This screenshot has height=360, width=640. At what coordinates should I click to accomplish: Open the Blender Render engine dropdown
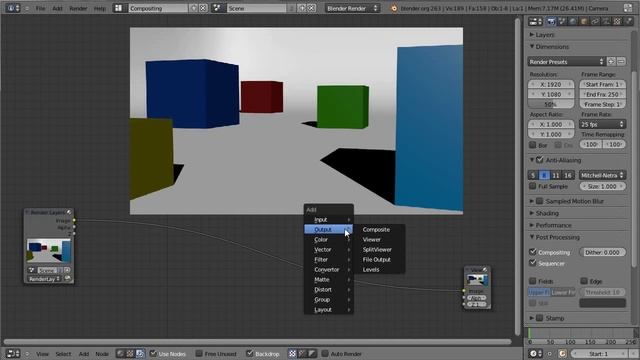coord(353,8)
